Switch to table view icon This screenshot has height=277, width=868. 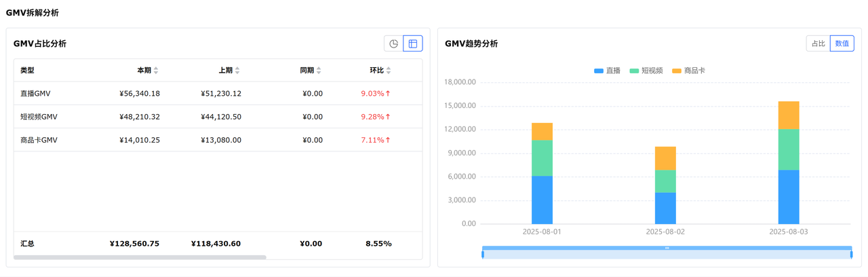pyautogui.click(x=413, y=43)
